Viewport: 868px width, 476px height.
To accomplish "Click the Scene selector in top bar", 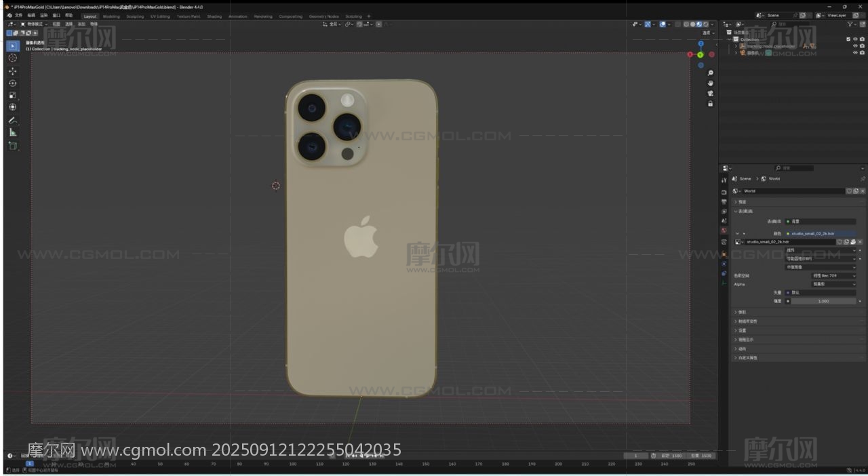I will [x=782, y=16].
